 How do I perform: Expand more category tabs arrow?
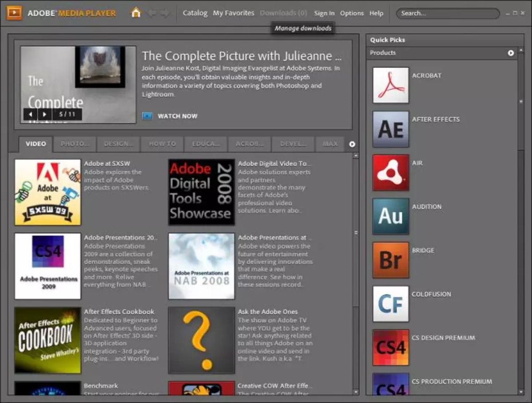pos(352,144)
